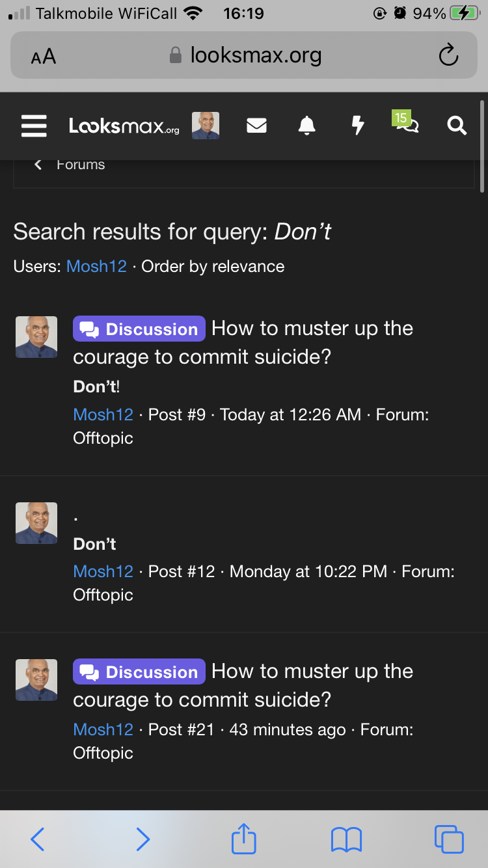Show open tabs with Safari tabs icon
488x868 pixels.
point(449,839)
